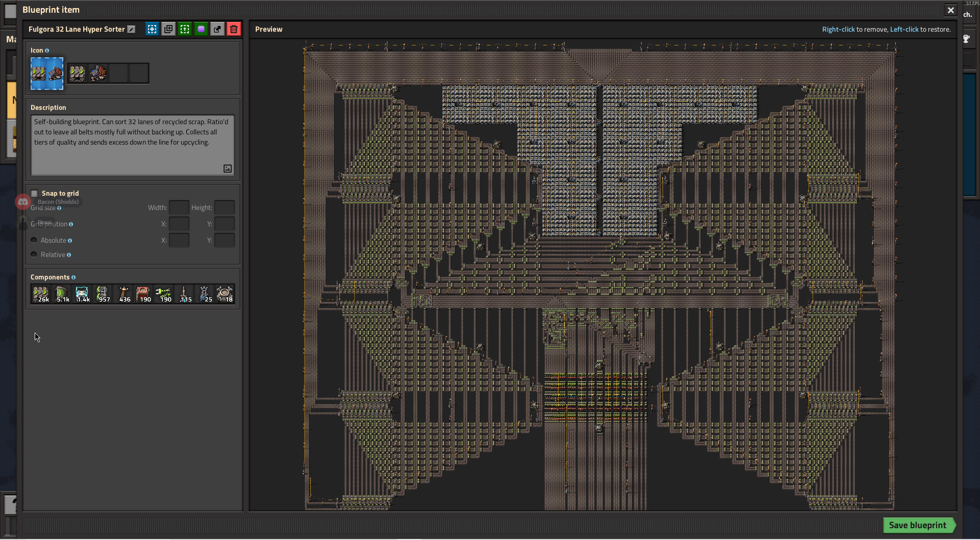
Task: Click the component with count 18
Action: point(225,294)
